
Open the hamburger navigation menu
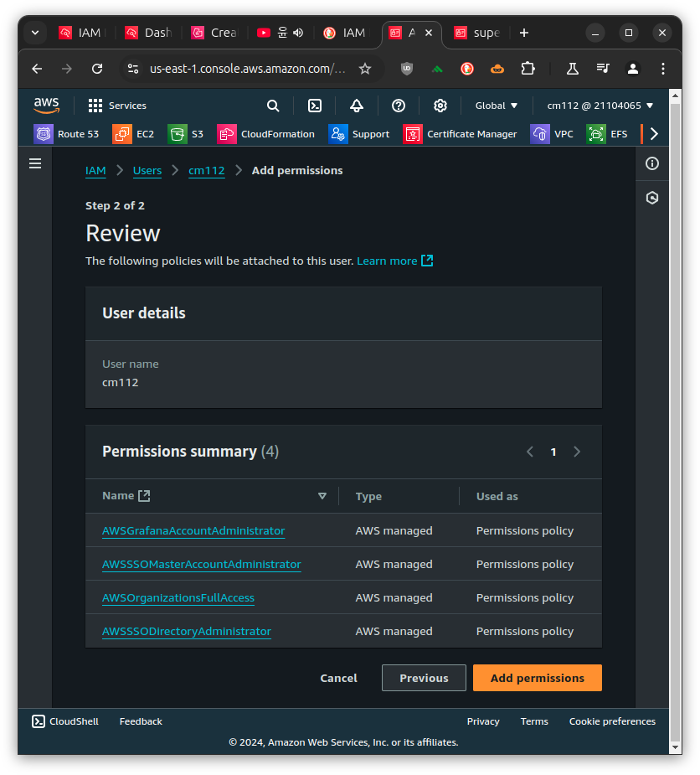point(35,163)
